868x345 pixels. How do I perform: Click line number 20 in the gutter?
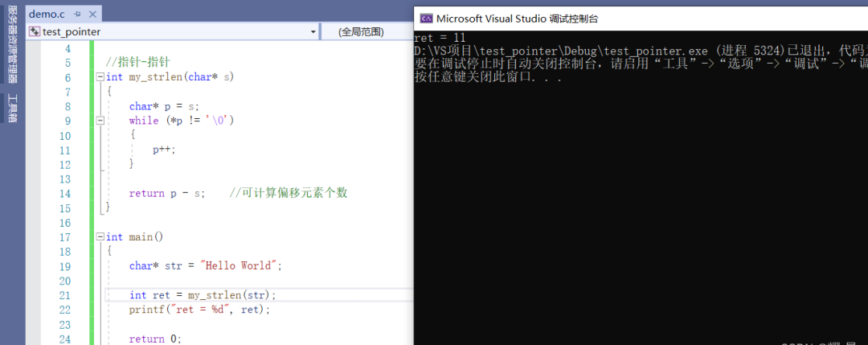pos(64,281)
